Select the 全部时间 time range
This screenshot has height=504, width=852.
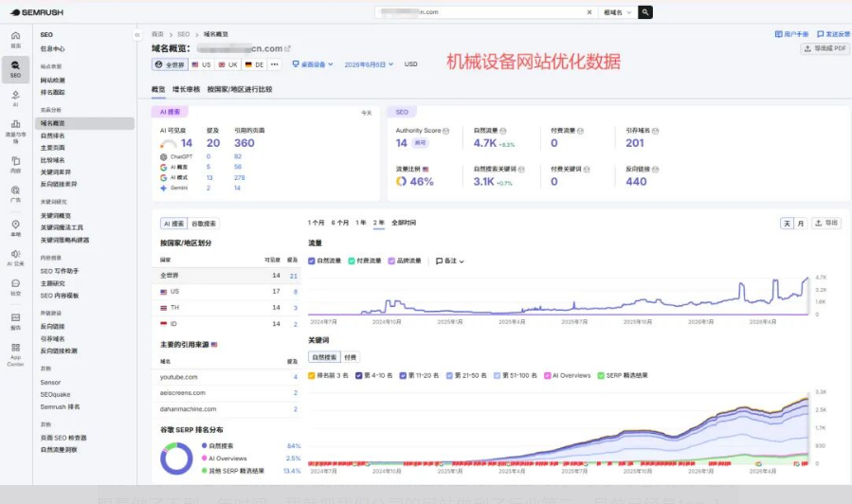[x=404, y=223]
